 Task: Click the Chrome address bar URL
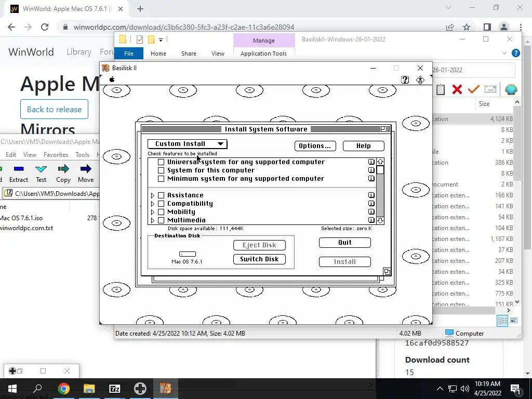tap(184, 27)
